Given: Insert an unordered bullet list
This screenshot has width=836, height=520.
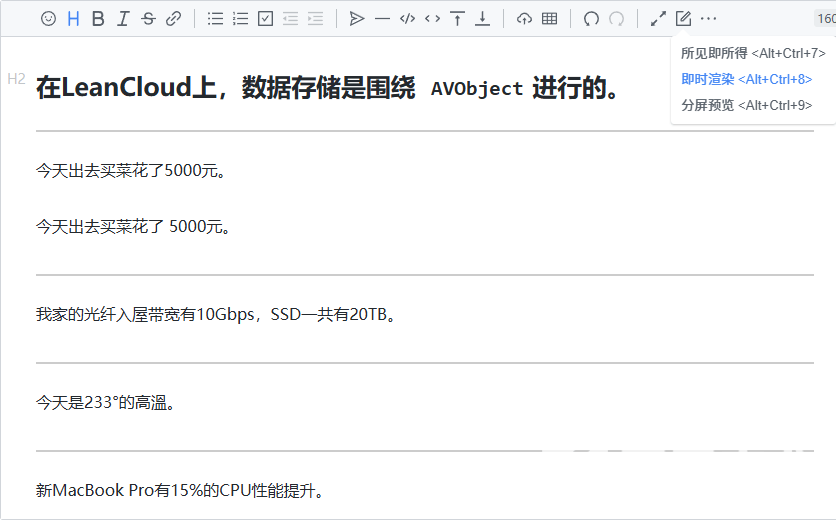Looking at the screenshot, I should pos(215,18).
